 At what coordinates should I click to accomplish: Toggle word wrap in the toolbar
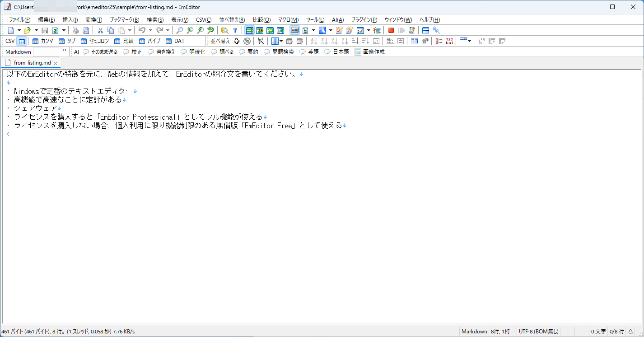250,30
